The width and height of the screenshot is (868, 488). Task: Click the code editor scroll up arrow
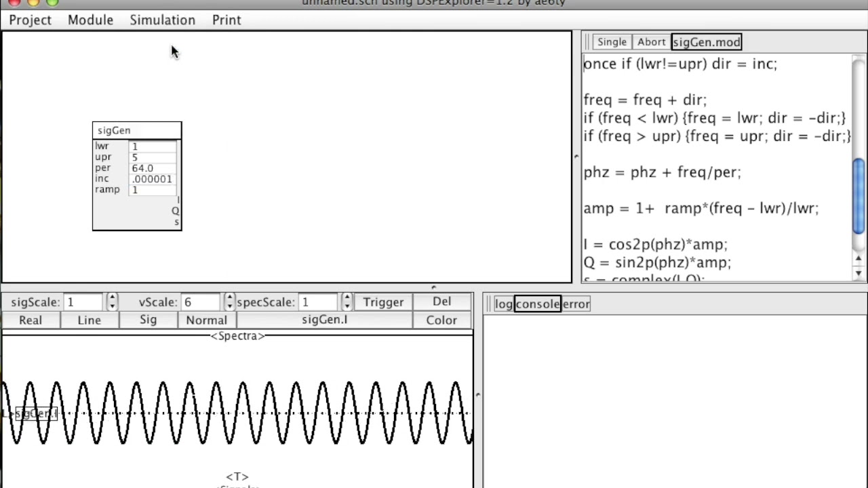[x=859, y=259]
